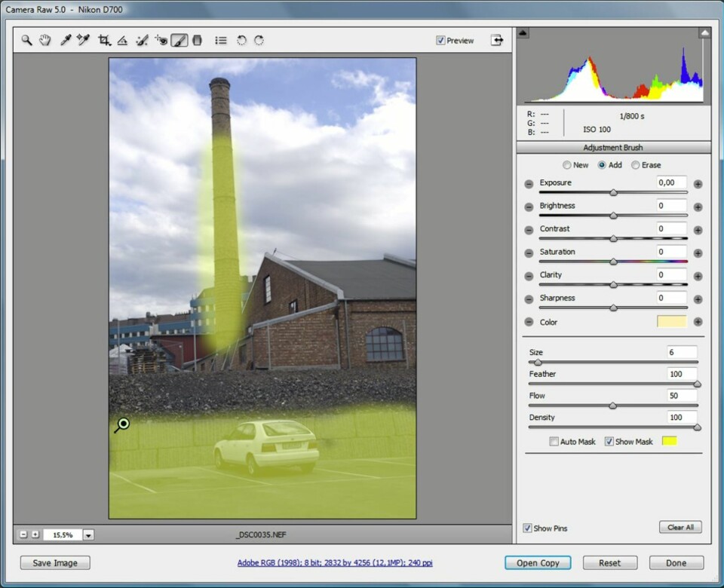Screen dimensions: 724x588
Task: Click the Reset button
Action: tap(610, 563)
